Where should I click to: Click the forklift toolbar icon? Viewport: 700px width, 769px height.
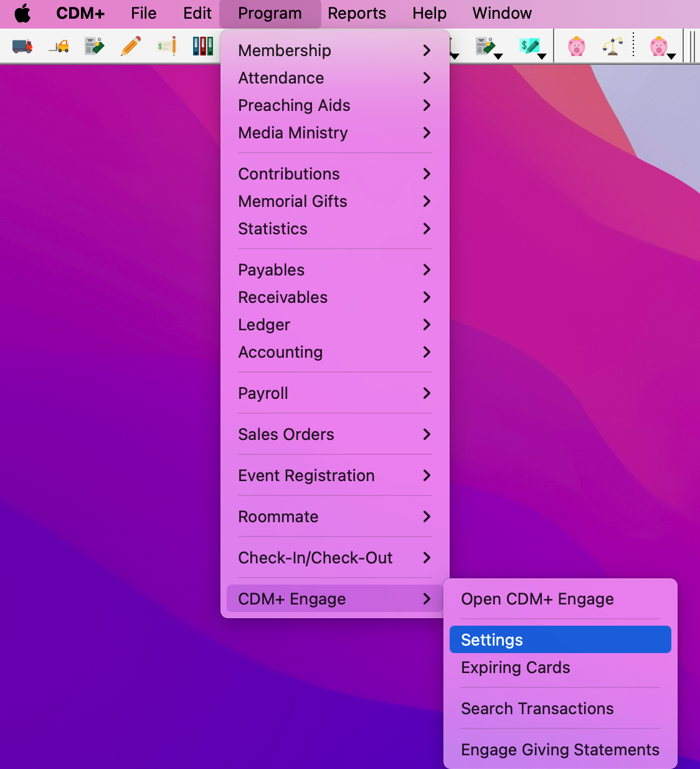pos(59,46)
